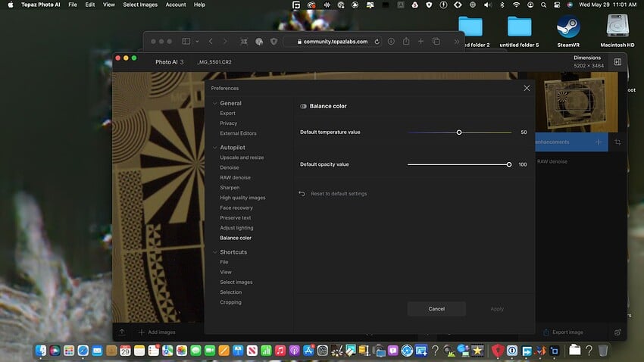Toggle the right panel layout icon beside Dimensions
This screenshot has height=362, width=644.
click(x=617, y=62)
